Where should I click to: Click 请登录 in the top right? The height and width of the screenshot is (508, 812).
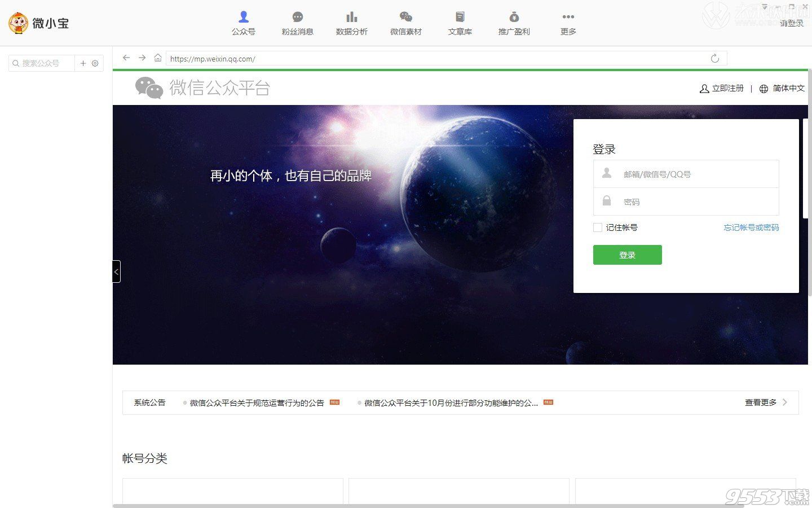pyautogui.click(x=792, y=24)
